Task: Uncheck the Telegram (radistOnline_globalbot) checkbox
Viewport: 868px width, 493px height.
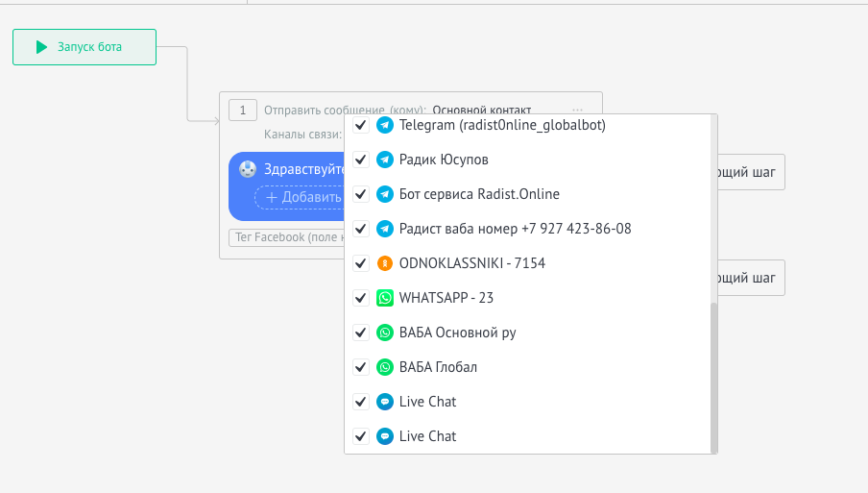Action: 361,126
